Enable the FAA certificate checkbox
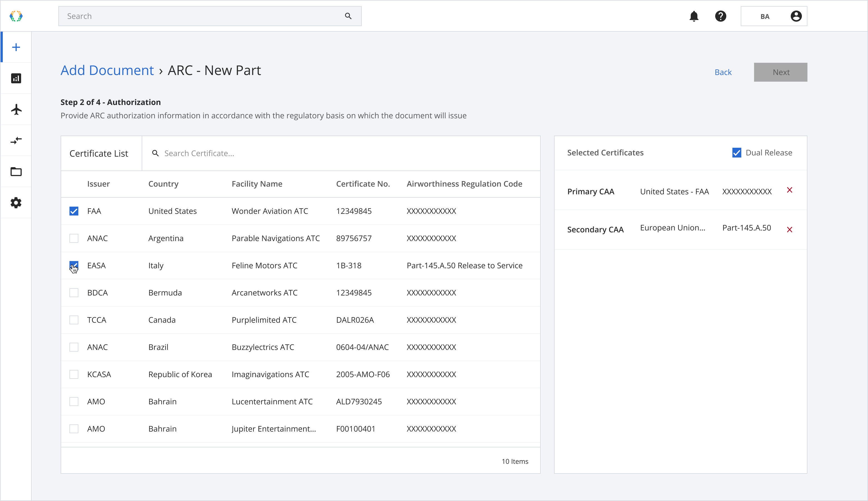Viewport: 868px width, 501px height. (74, 211)
